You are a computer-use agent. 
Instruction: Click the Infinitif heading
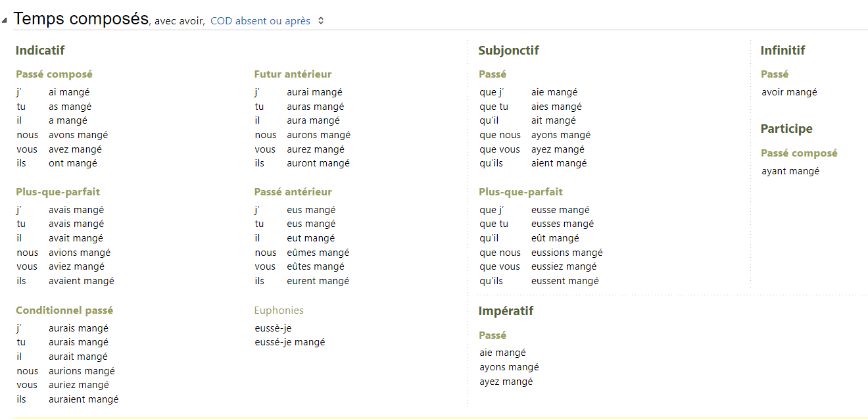783,51
